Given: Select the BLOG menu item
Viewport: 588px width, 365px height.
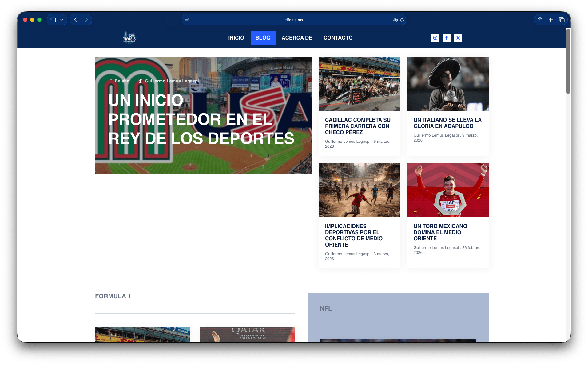Looking at the screenshot, I should [x=263, y=38].
